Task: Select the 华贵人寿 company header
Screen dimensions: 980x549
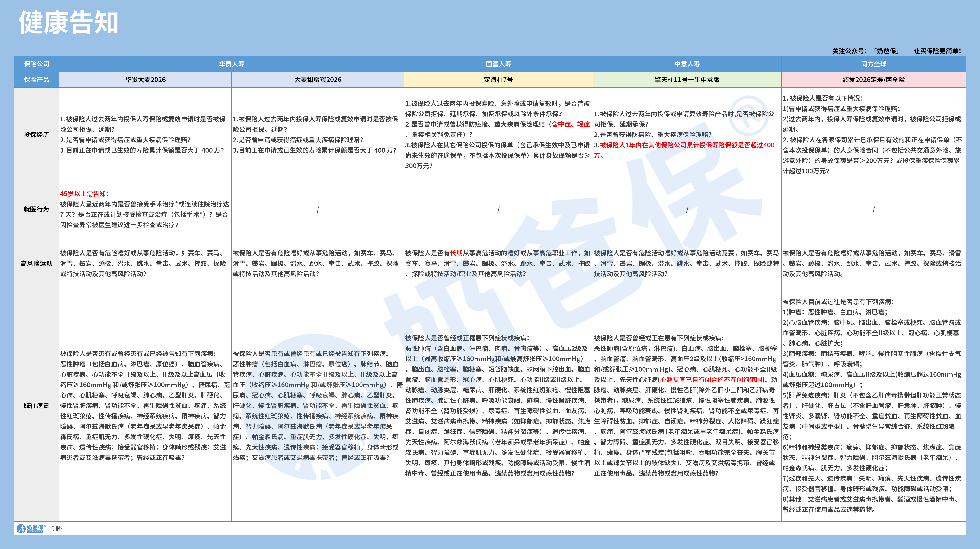Action: pos(231,64)
